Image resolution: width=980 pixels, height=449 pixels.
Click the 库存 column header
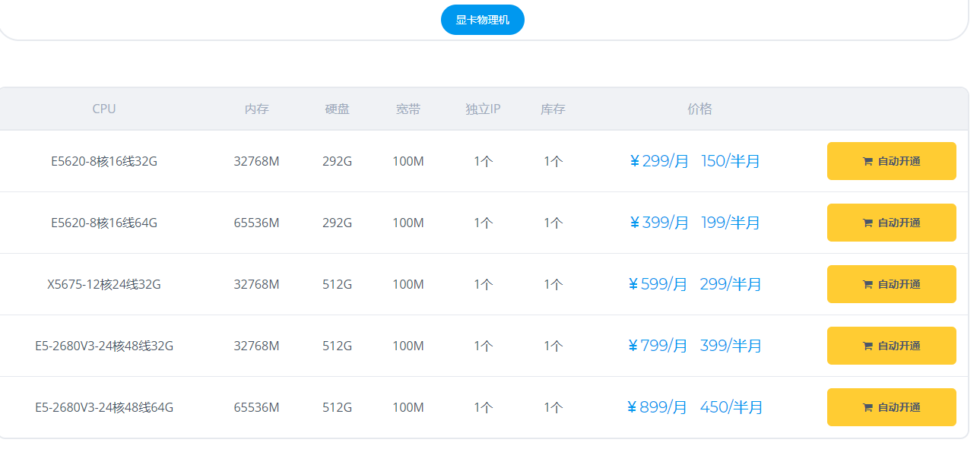[553, 109]
